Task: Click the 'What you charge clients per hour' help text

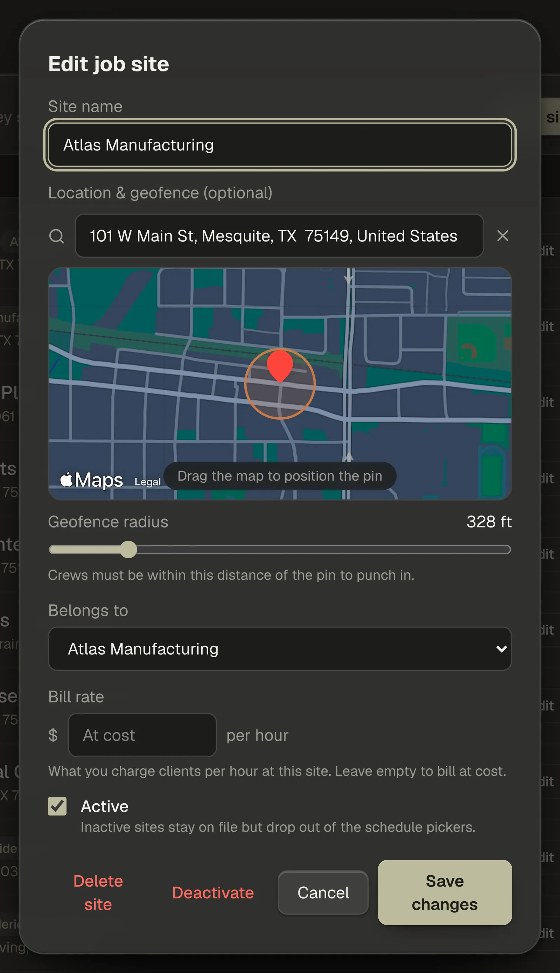Action: point(277,771)
